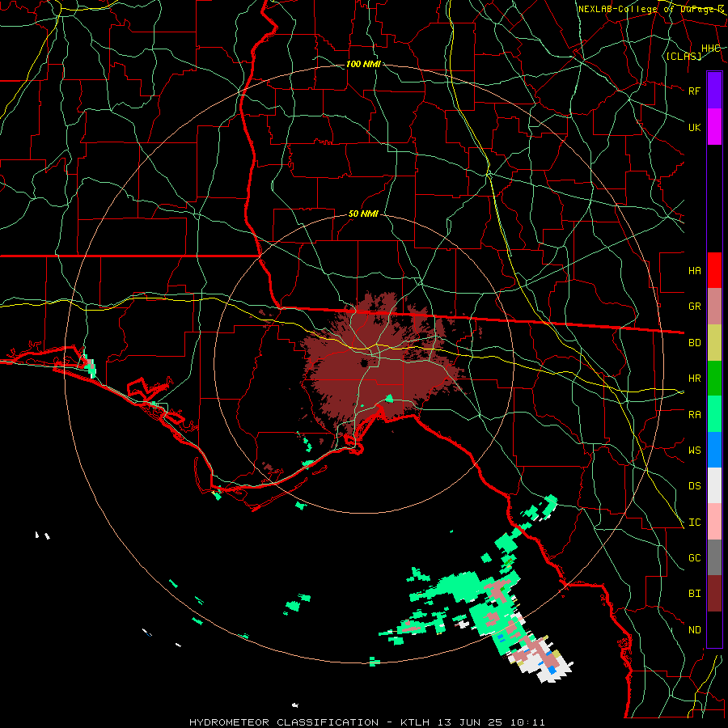This screenshot has height=728, width=728.
Task: Click the RA light-green legend swatch
Action: [x=714, y=414]
